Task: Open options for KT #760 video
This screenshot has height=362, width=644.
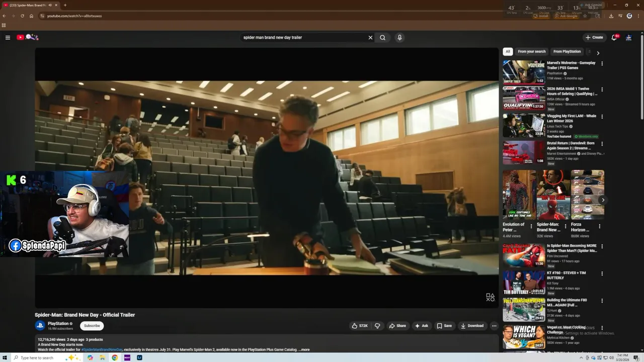Action: click(x=602, y=274)
